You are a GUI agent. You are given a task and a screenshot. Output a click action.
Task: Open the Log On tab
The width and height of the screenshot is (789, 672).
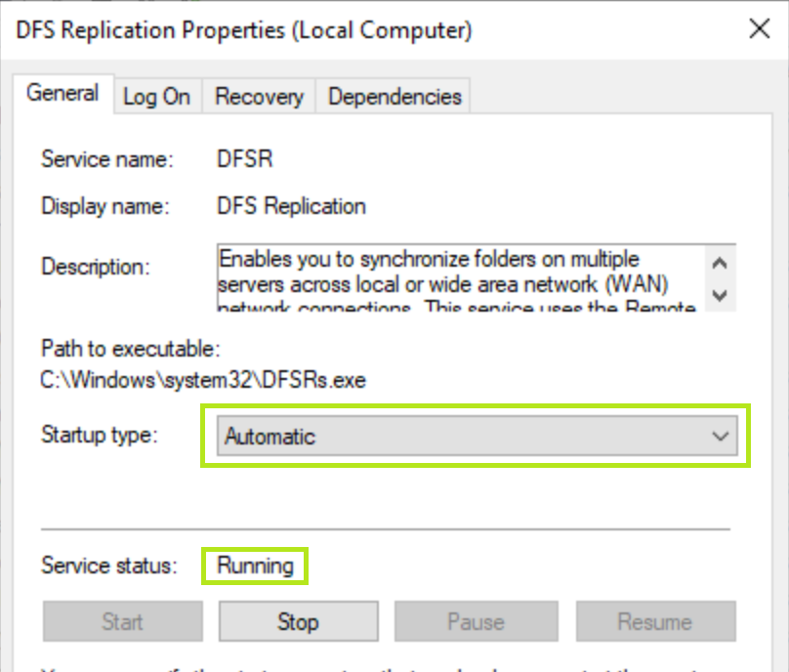click(156, 97)
